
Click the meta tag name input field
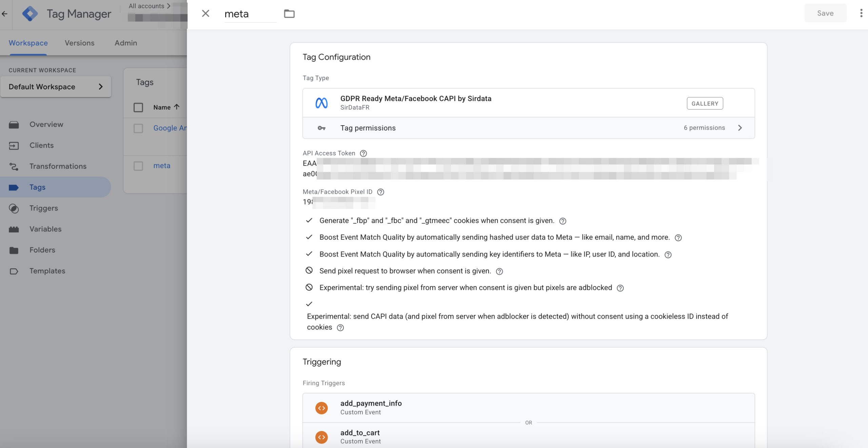point(237,14)
